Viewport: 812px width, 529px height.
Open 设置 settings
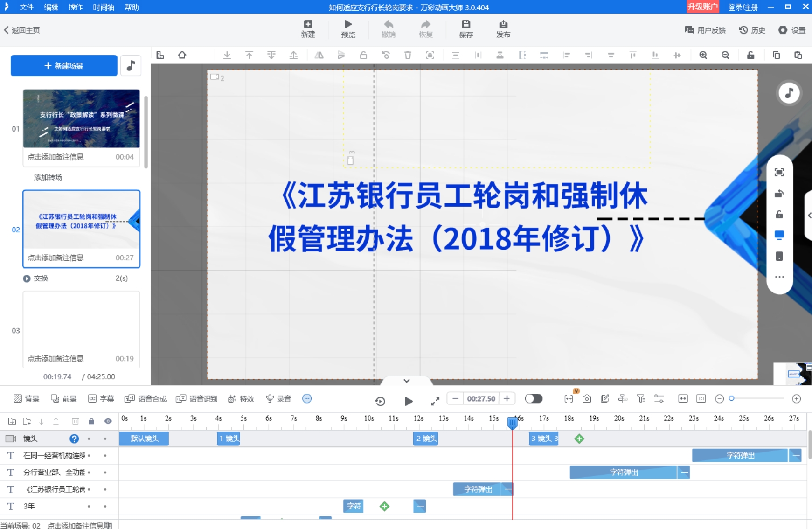(791, 30)
